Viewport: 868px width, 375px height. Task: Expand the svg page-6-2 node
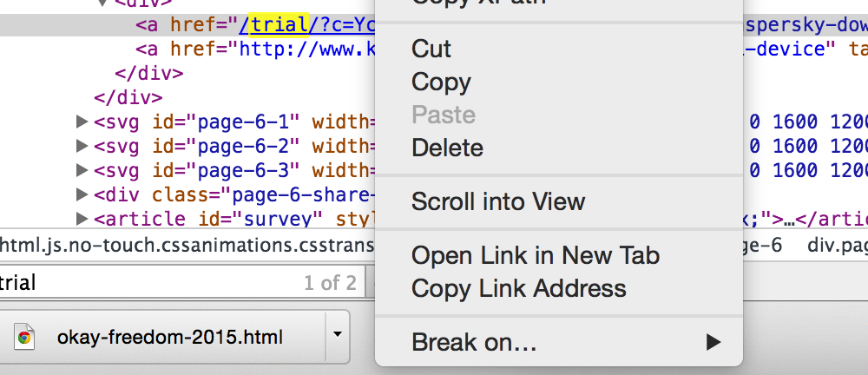82,146
